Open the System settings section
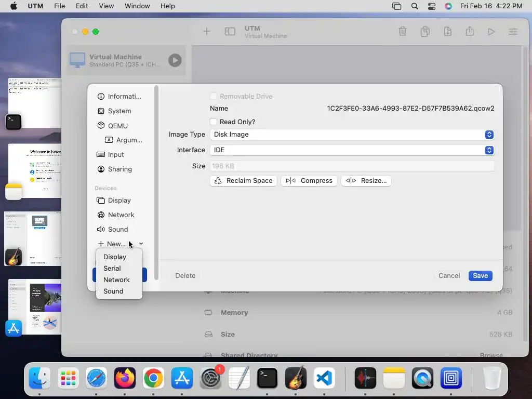Screen dimensions: 532x399 (114, 111)
